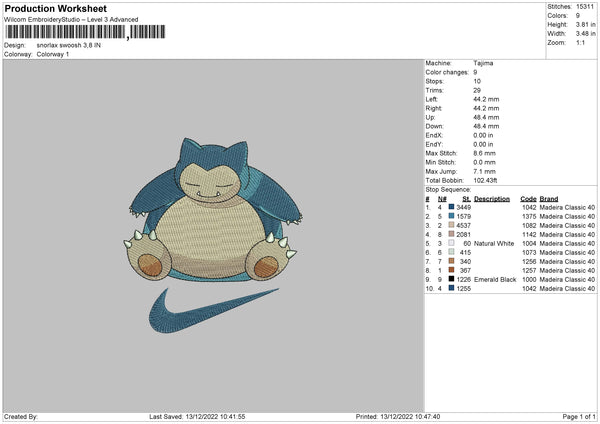This screenshot has width=600, height=424.
Task: Select the Natural White color swatch
Action: 451,243
